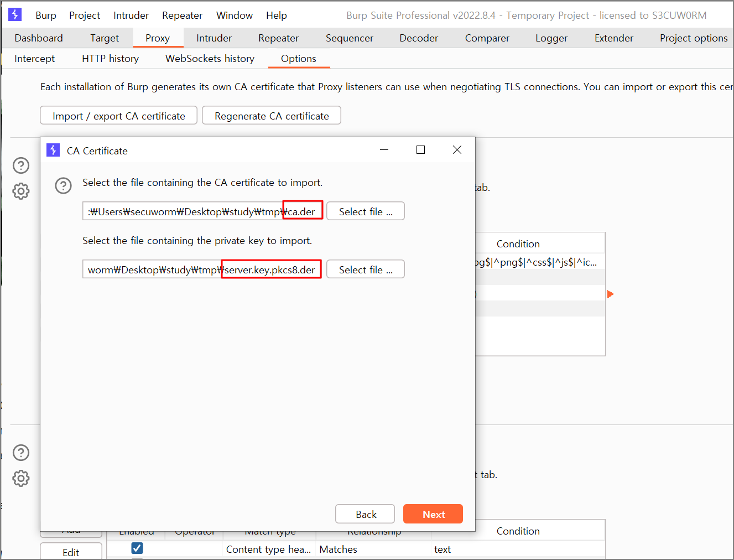The width and height of the screenshot is (734, 560).
Task: Switch to the Intruder tool tab
Action: (214, 38)
